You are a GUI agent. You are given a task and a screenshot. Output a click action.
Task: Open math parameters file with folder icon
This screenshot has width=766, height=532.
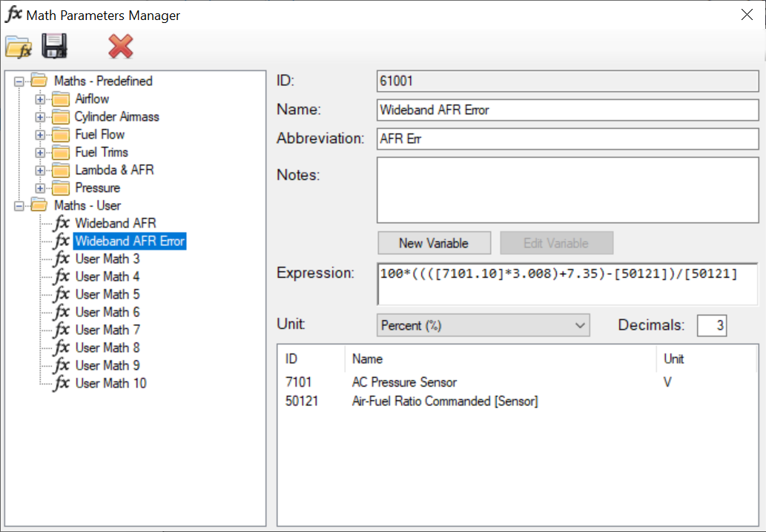(19, 47)
